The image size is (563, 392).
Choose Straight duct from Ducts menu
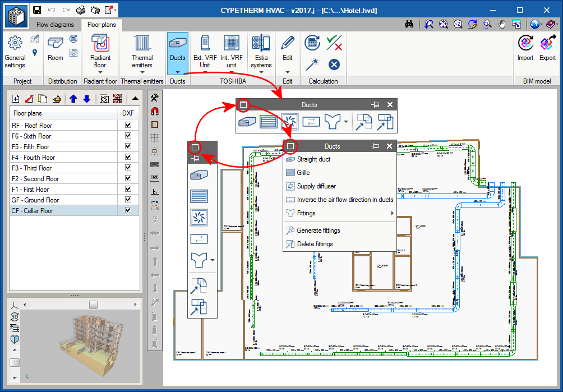[313, 159]
